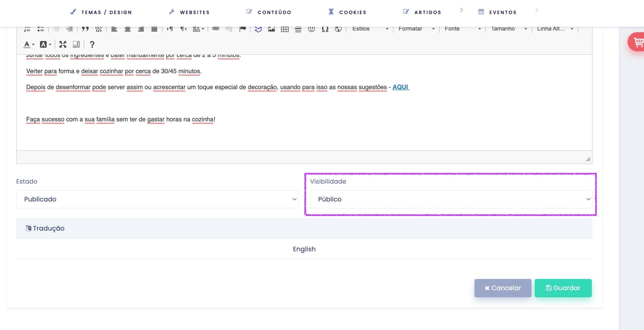Open the red shopping cart button
This screenshot has width=644, height=330.
click(x=637, y=42)
